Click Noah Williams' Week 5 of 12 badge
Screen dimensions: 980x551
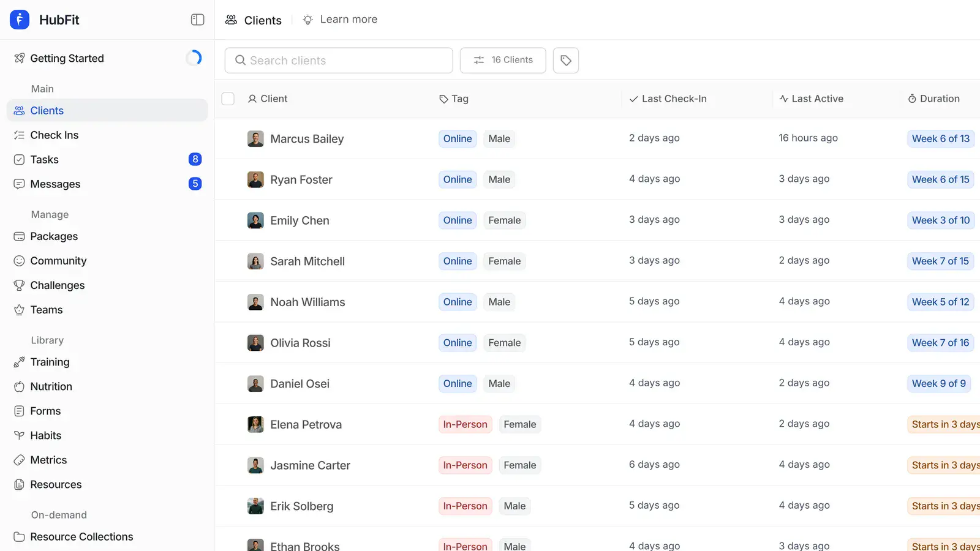point(941,302)
